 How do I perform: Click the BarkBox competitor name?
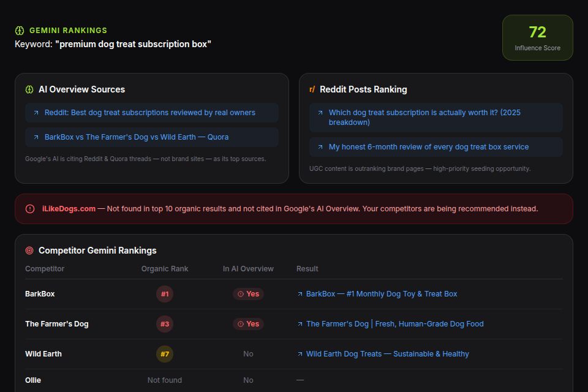[x=40, y=294]
